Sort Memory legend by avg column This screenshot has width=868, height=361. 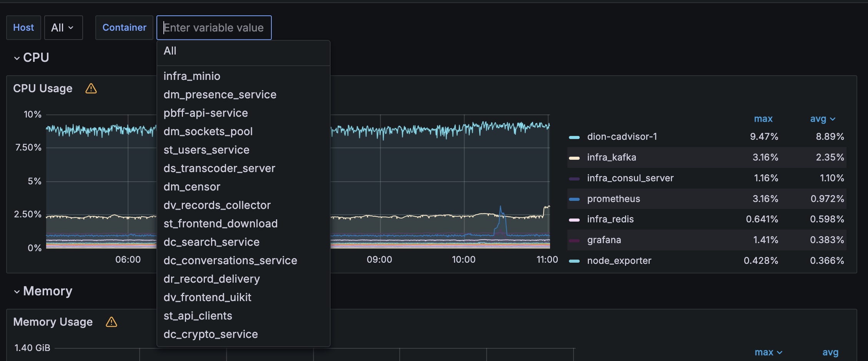[x=830, y=352]
